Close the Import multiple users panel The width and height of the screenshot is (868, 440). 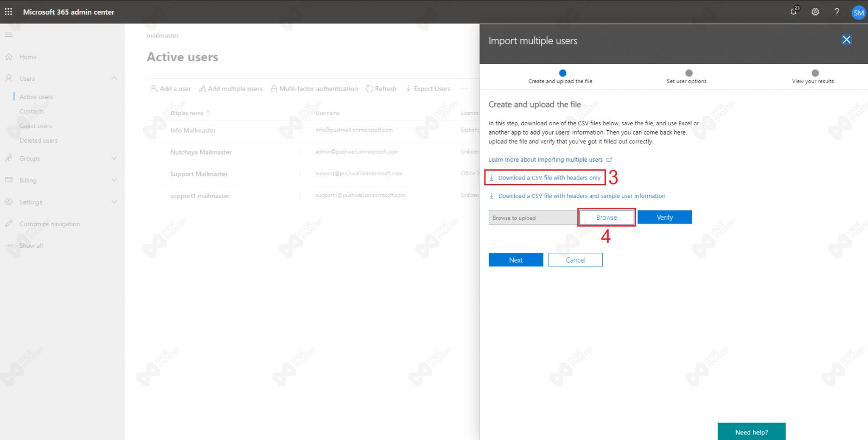[846, 40]
